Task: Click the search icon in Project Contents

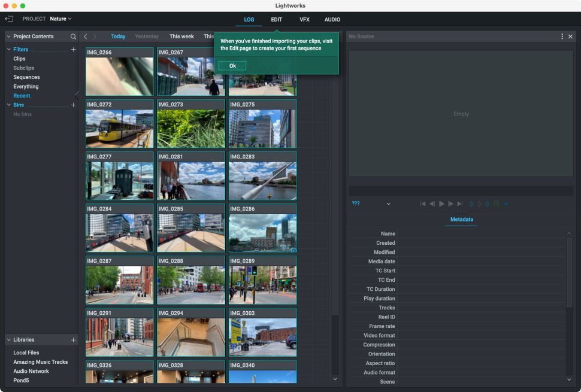Action: tap(73, 37)
